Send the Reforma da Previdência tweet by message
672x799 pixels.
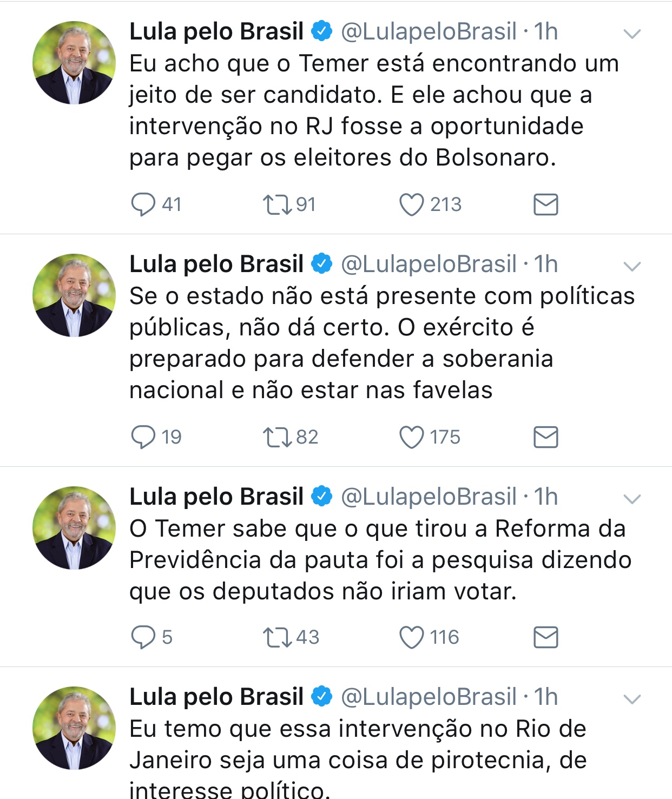tap(545, 637)
